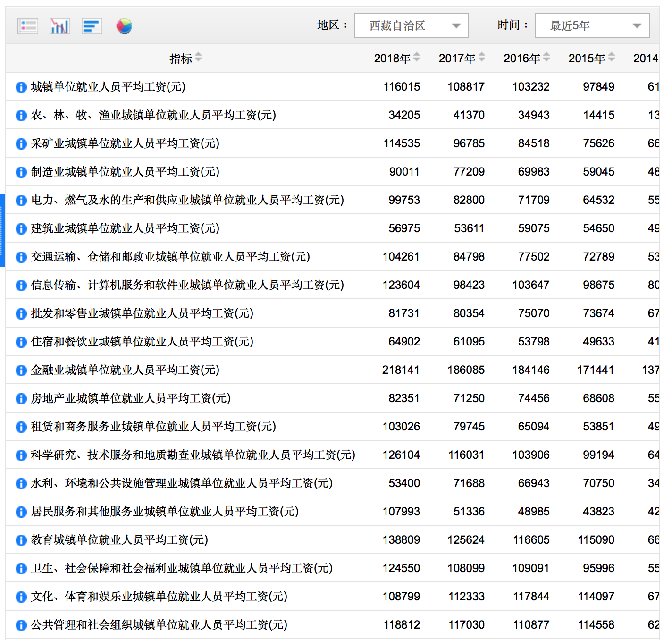Select indicator 制造业城镇单位就业人员平均工资(元)
The height and width of the screenshot is (640, 672).
(x=125, y=171)
